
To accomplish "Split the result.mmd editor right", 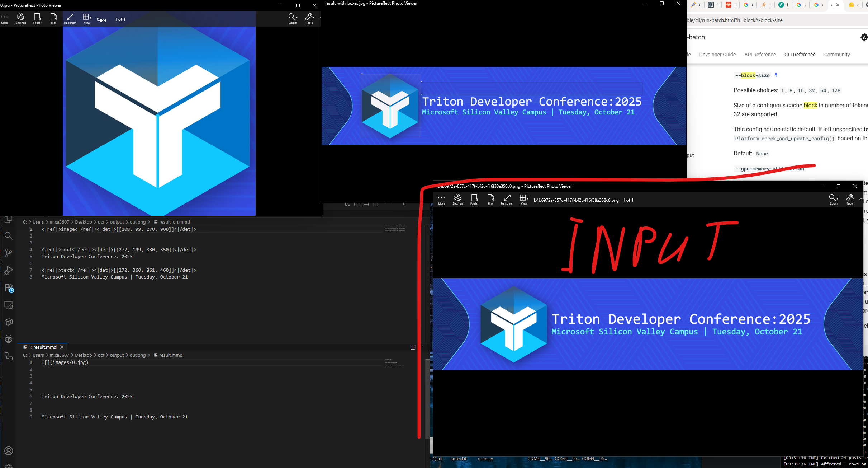I will click(x=413, y=347).
